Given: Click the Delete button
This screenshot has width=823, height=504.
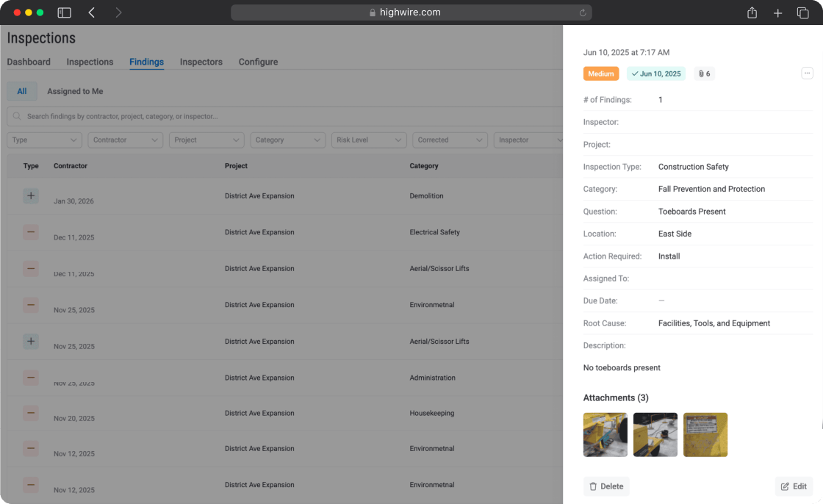Looking at the screenshot, I should pos(606,486).
